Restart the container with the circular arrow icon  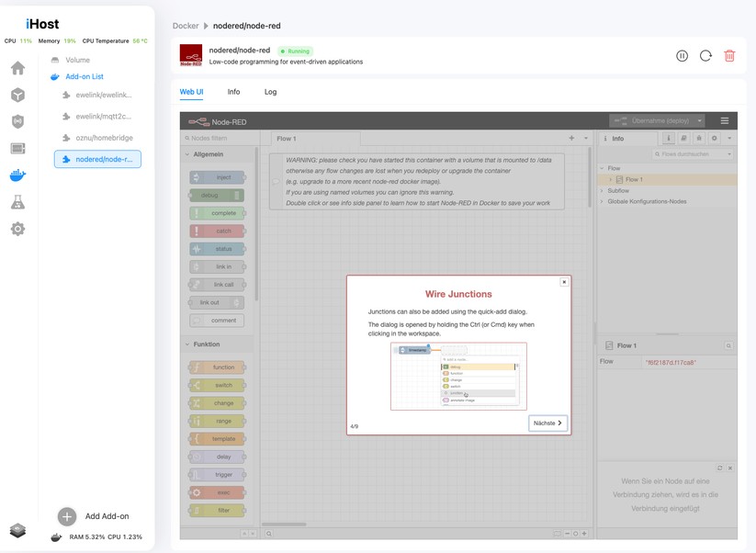(x=705, y=56)
